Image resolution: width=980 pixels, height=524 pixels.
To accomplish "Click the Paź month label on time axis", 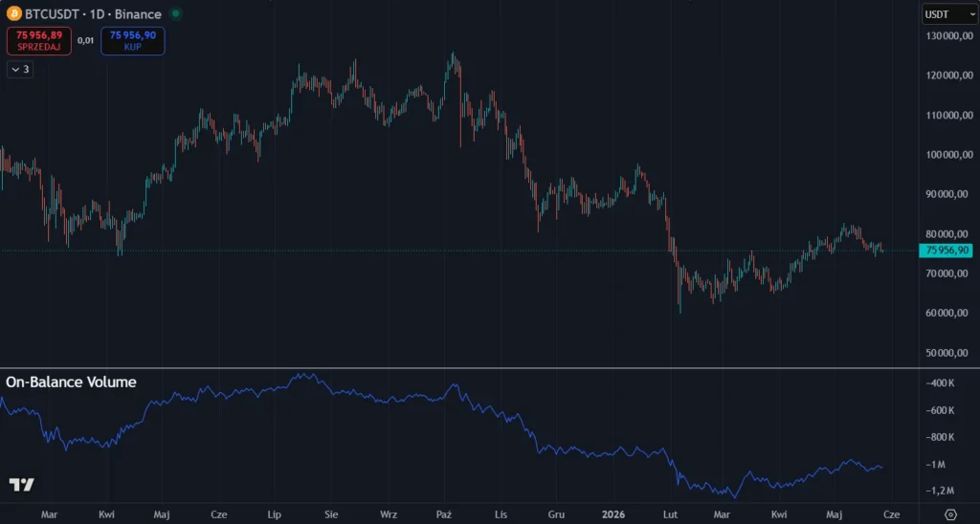I will (444, 514).
